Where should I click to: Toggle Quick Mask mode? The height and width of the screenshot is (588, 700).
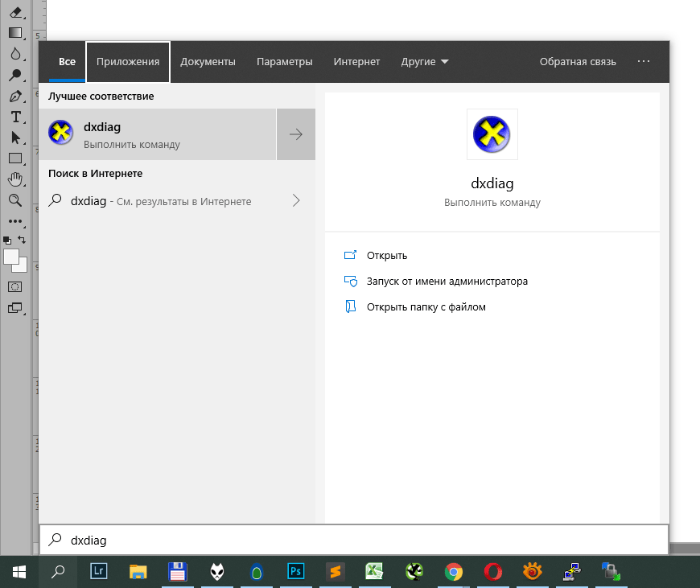[x=14, y=286]
